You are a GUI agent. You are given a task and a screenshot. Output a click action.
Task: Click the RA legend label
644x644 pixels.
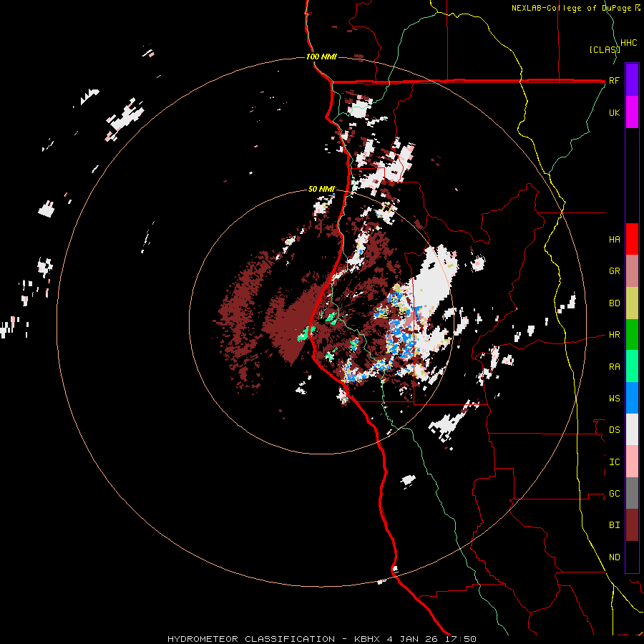[x=614, y=367]
